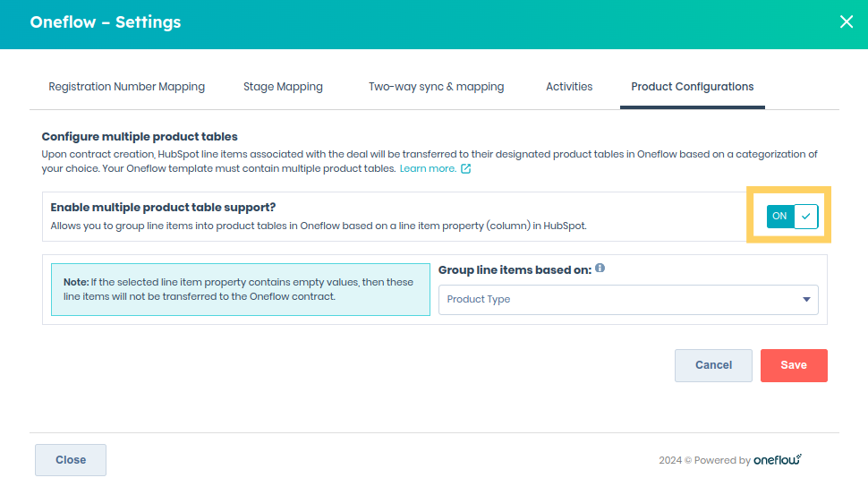The height and width of the screenshot is (495, 868).
Task: Toggle multiple product table support switch
Action: [x=792, y=216]
